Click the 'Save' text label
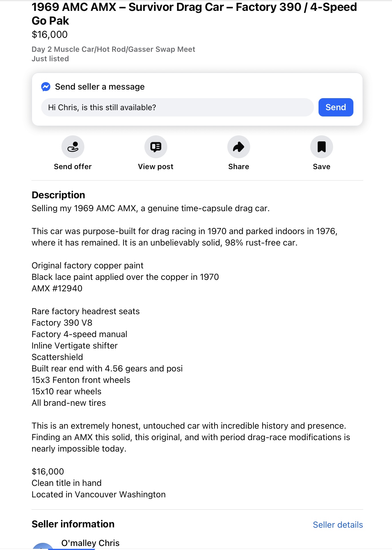The image size is (392, 550). pos(321,167)
